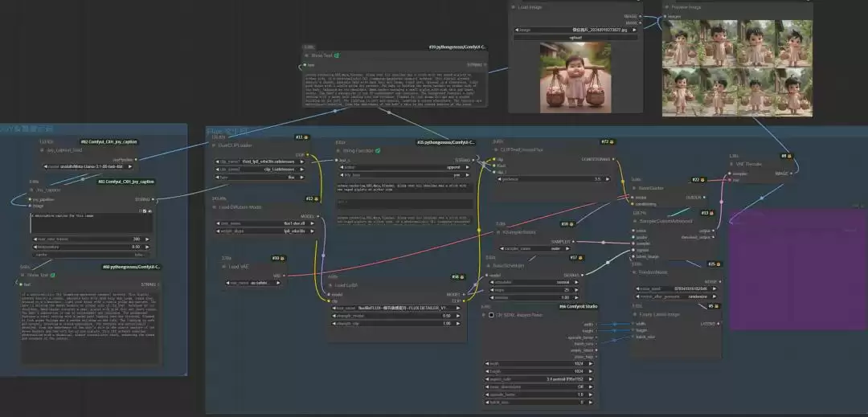Click the baby photo thumbnail in Load Image
868x417 pixels.
(575, 78)
